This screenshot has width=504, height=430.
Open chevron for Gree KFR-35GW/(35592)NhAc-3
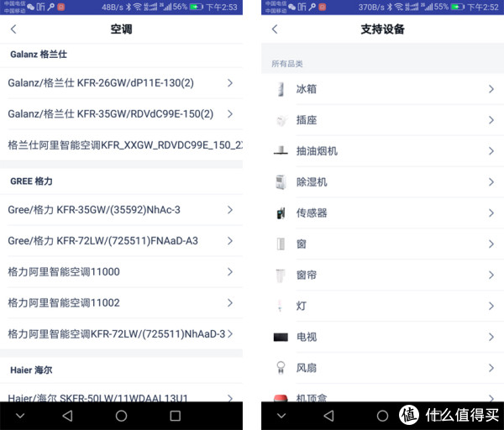click(x=230, y=210)
